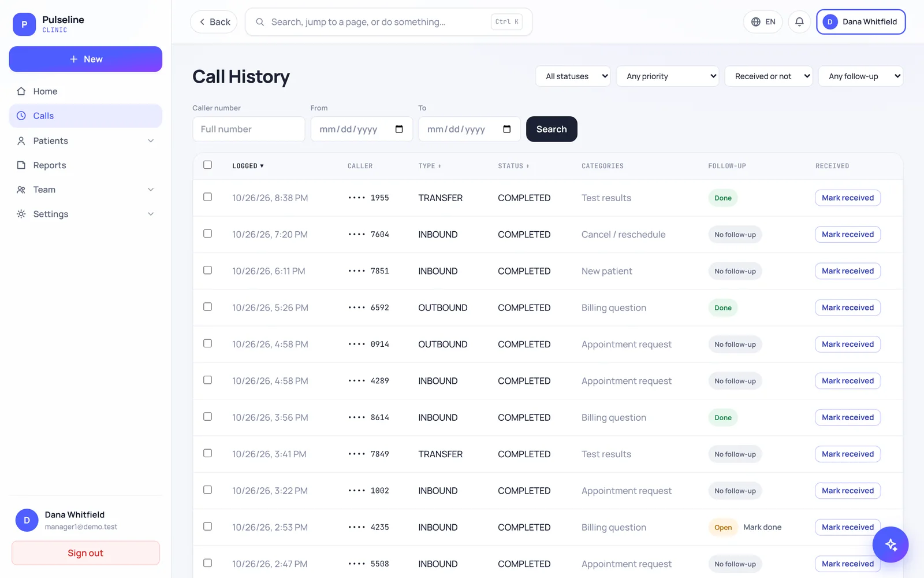Click the New button
Screen dimensions: 924x578
pyautogui.click(x=85, y=59)
